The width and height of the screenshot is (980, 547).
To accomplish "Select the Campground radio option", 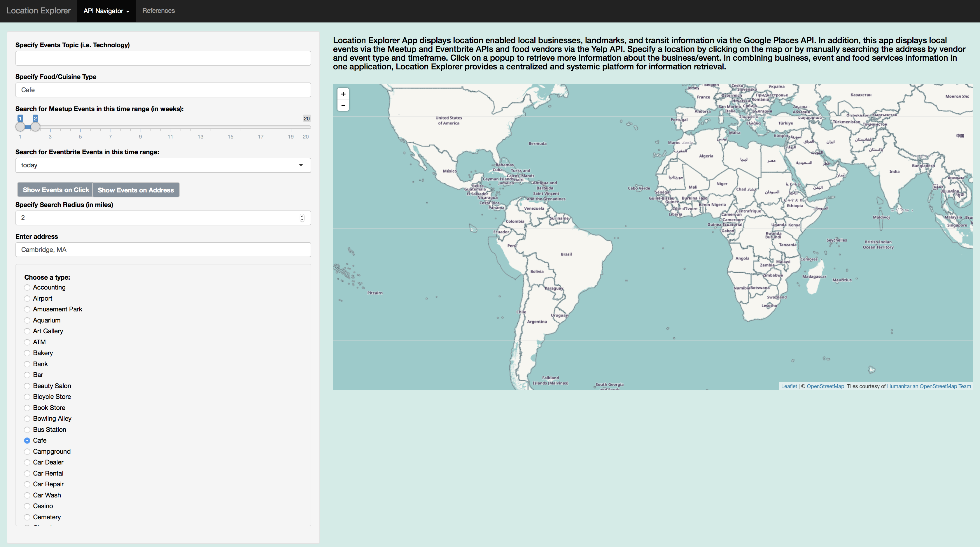I will 27,452.
